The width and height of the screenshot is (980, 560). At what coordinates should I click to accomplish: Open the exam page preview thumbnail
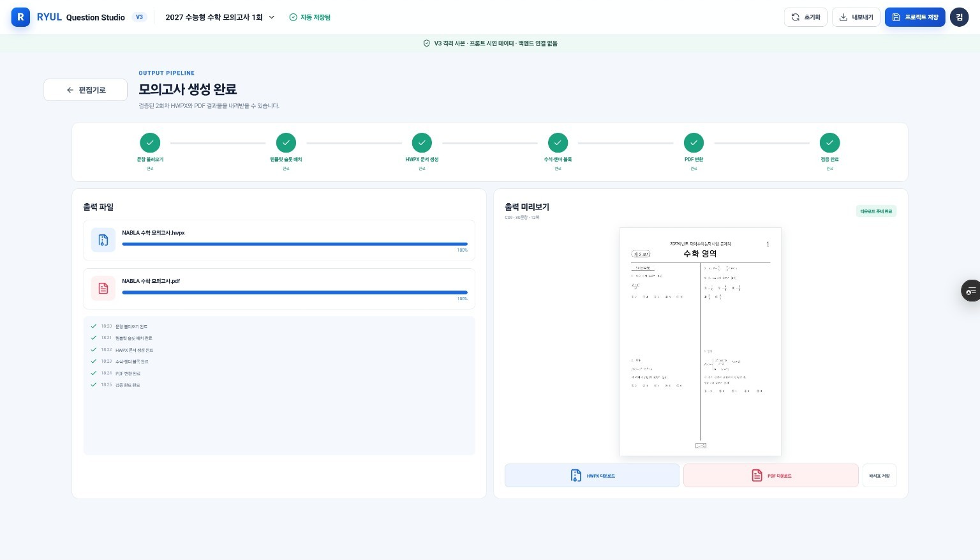click(701, 342)
